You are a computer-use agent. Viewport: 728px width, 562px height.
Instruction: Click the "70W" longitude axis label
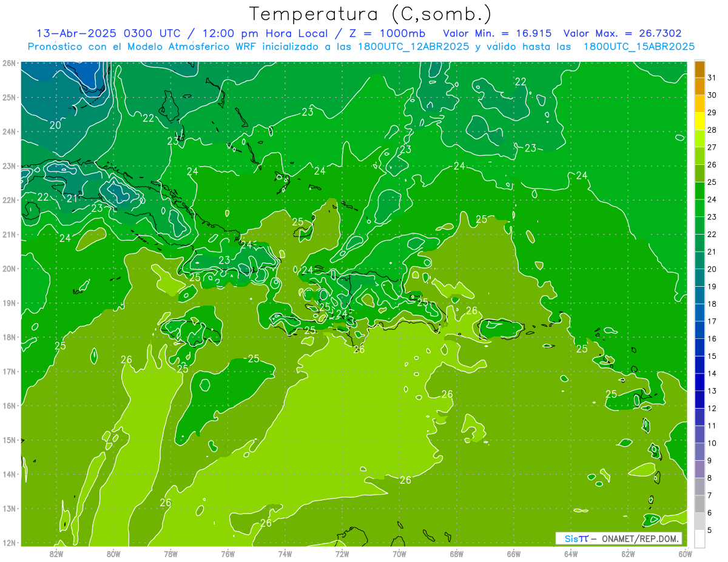coord(399,554)
